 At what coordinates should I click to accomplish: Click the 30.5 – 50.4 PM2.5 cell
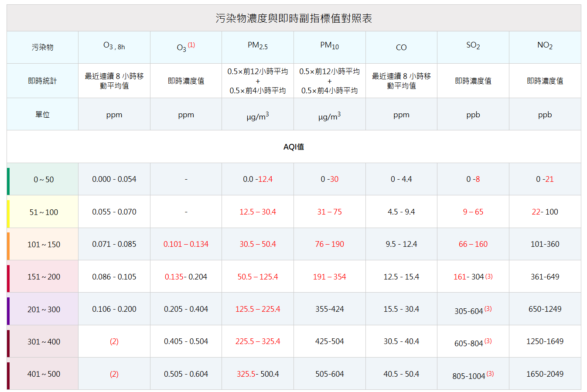point(258,244)
